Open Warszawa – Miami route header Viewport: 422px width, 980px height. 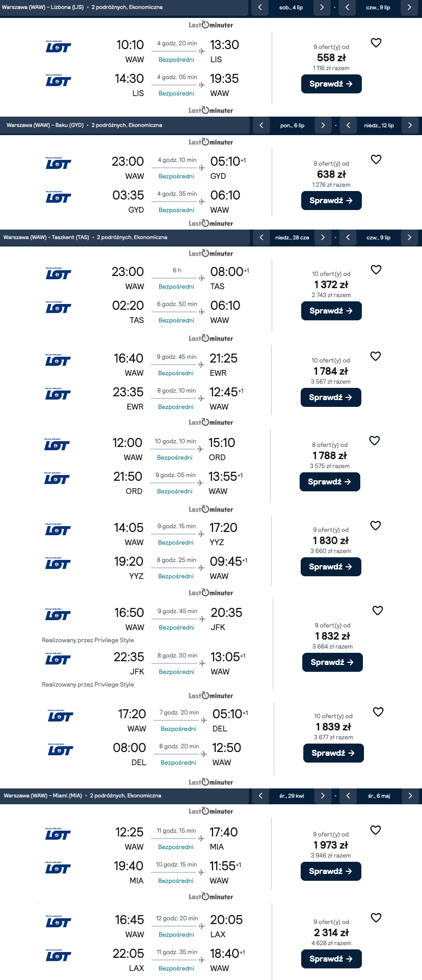[82, 796]
